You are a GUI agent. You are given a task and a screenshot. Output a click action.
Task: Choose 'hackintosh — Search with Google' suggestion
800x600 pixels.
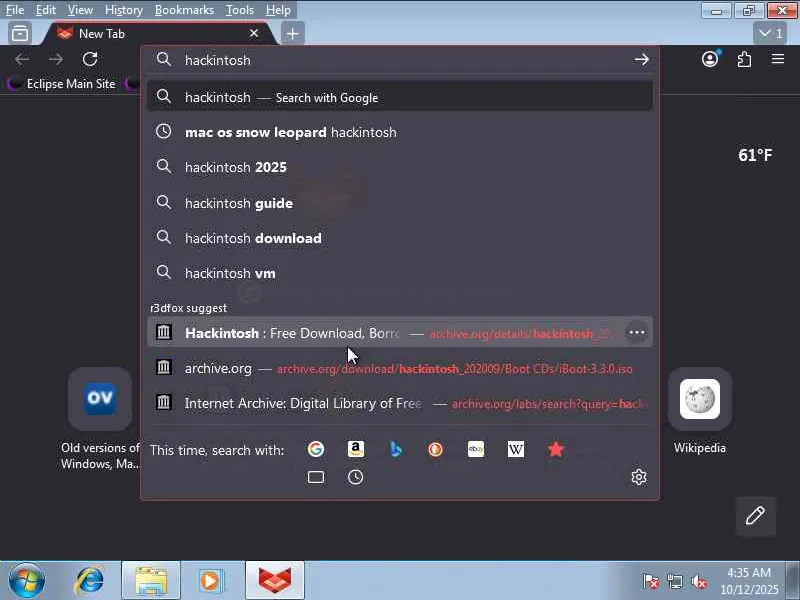[x=399, y=96]
